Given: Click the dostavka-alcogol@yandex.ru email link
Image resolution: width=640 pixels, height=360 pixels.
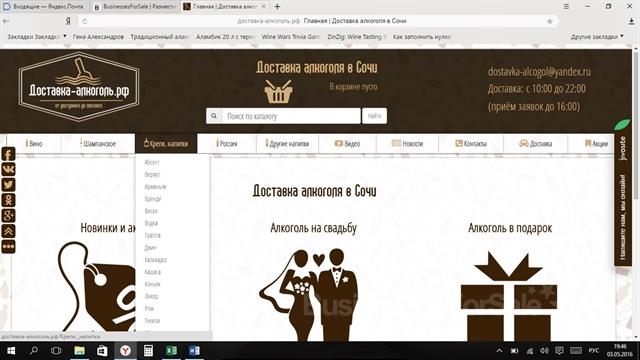Looking at the screenshot, I should tap(539, 71).
